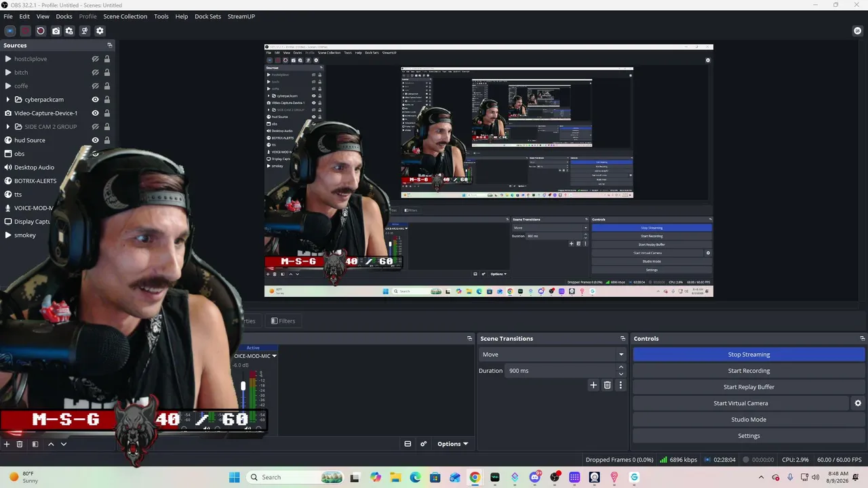Select the smokey source row

click(x=57, y=235)
